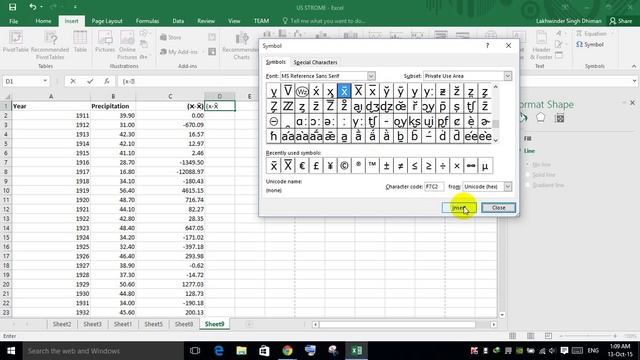Select the No line radio option
The width and height of the screenshot is (640, 360).
(x=527, y=164)
